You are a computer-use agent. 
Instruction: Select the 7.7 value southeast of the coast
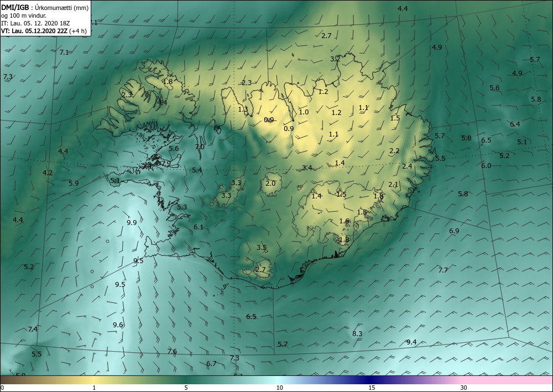[x=443, y=270]
